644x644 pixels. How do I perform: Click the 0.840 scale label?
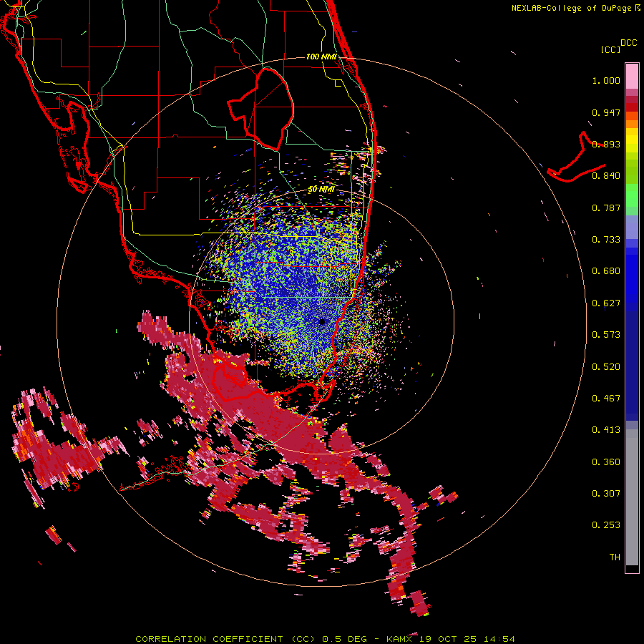click(606, 176)
